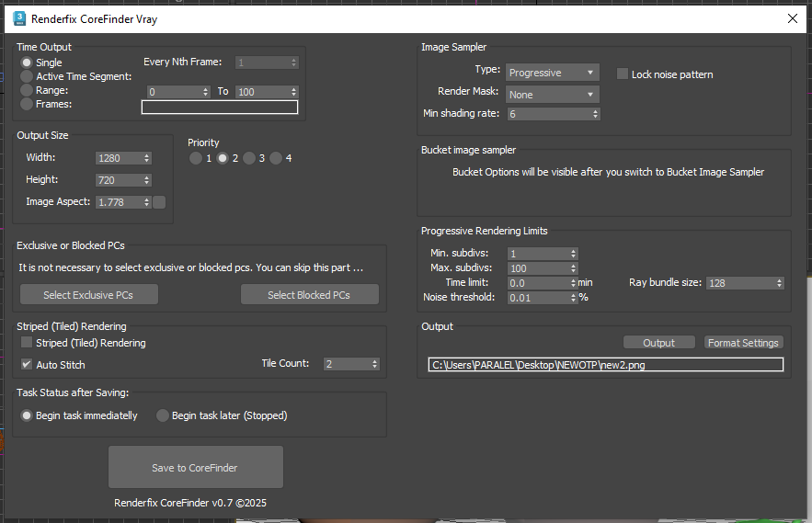Image resolution: width=812 pixels, height=523 pixels.
Task: Adjust Width spinner arrows
Action: click(146, 158)
